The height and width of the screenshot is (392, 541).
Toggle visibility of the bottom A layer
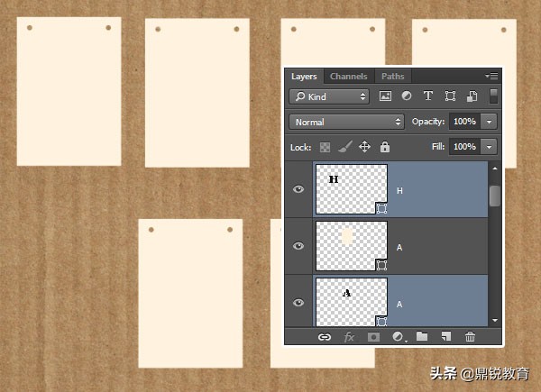tap(298, 302)
